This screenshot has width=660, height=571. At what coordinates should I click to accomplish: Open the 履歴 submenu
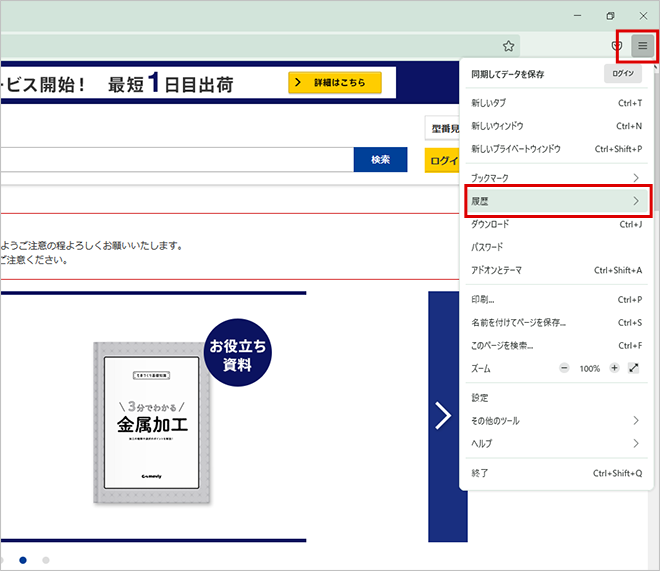[x=557, y=201]
